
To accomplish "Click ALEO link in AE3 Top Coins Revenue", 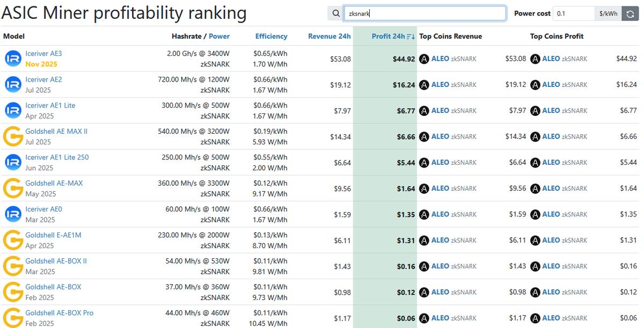I will click(x=440, y=59).
